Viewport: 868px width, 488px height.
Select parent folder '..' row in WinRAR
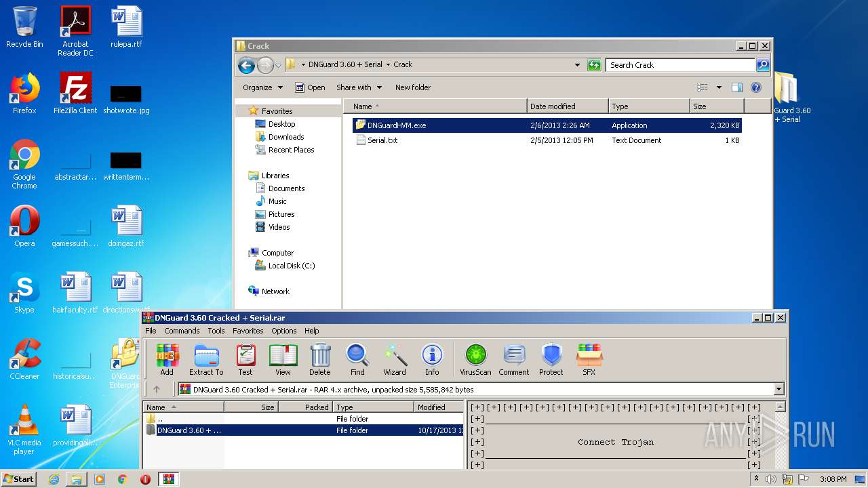[x=302, y=419]
